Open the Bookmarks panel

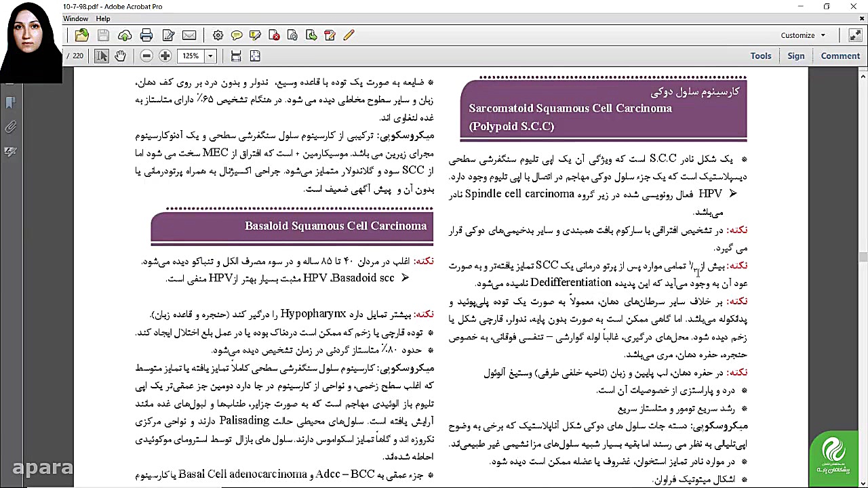(x=10, y=102)
